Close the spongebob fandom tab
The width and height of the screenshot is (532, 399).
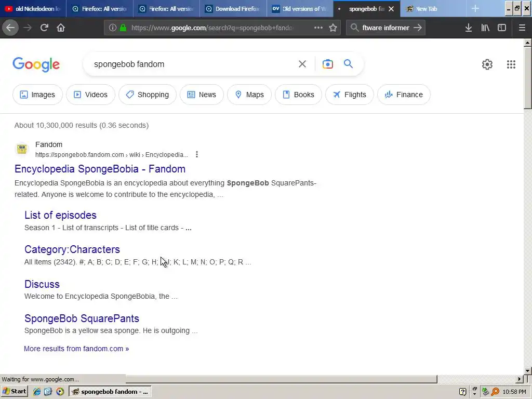[391, 9]
